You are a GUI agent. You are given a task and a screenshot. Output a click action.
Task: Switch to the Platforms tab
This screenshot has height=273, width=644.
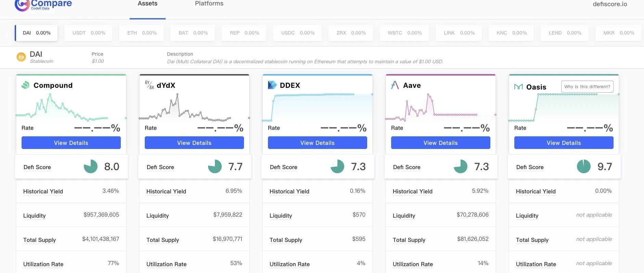pos(209,4)
